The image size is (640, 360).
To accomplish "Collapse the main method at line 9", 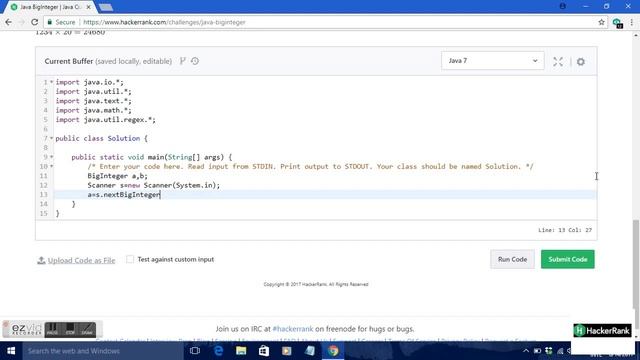I will (x=51, y=157).
